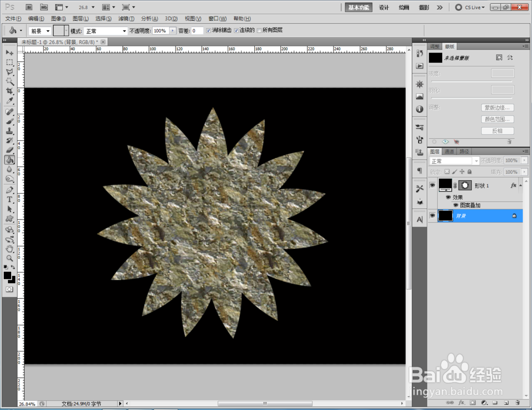The image size is (532, 410).
Task: Open the layer blend mode 正常 dropdown
Action: click(x=454, y=161)
